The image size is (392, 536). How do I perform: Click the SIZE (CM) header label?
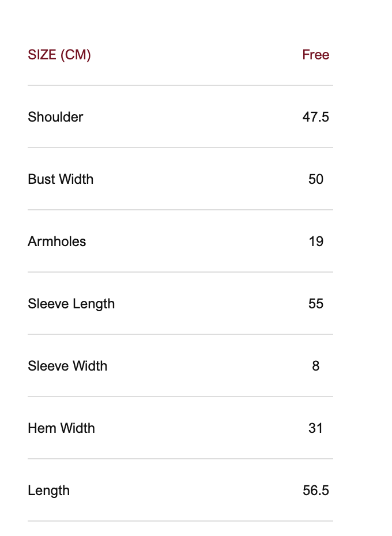tap(59, 55)
